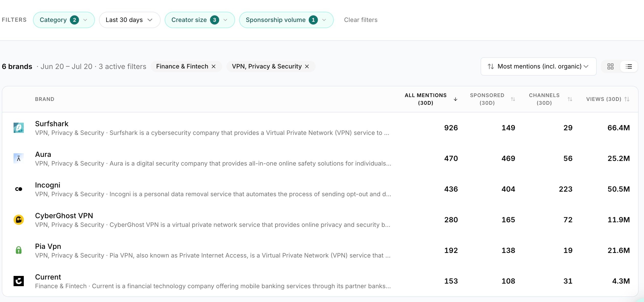Screen dimensions: 644x302
Task: Click the BRAND column header
Action: 45,99
